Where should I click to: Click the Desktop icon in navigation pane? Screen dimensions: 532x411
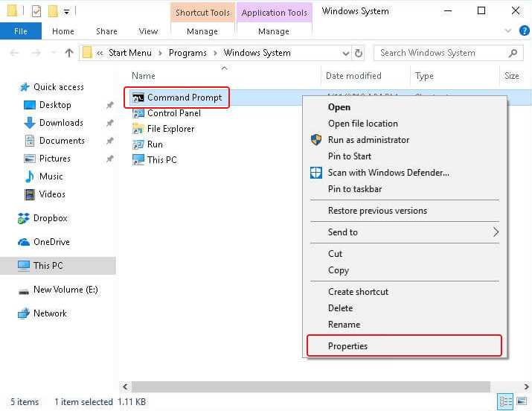[x=30, y=105]
